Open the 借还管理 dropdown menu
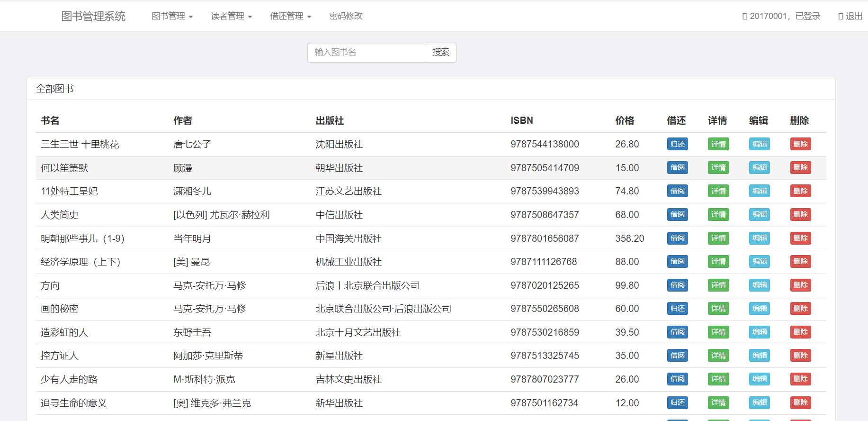This screenshot has height=421, width=868. point(290,16)
